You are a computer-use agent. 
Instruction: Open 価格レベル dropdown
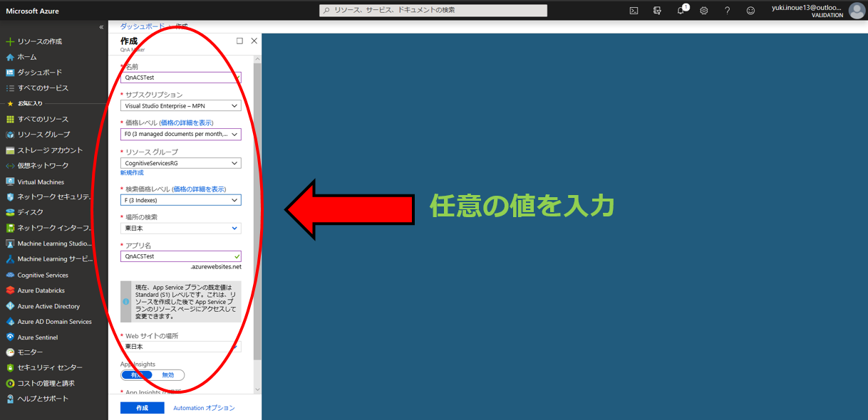pos(181,134)
